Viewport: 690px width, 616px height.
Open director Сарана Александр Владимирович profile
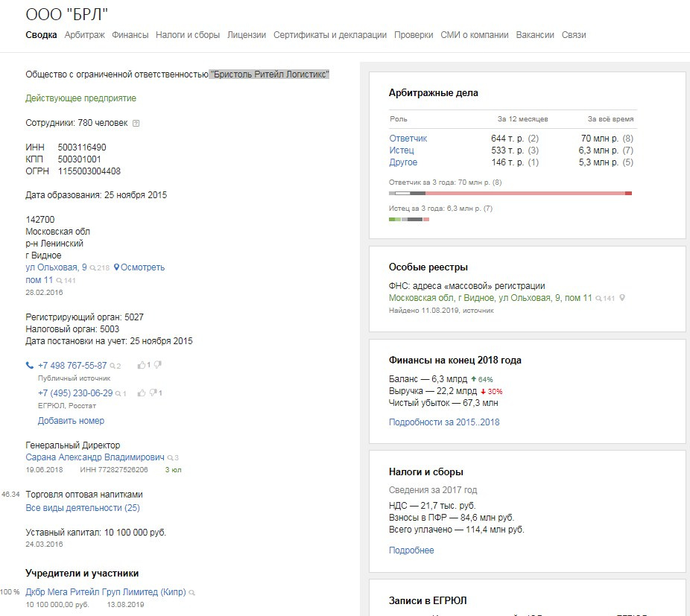point(95,457)
